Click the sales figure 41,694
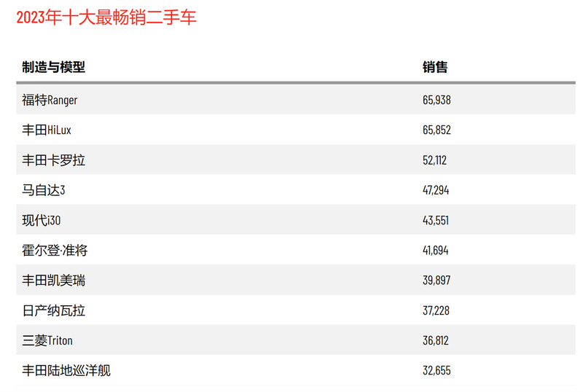This screenshot has width=583, height=392. [x=435, y=250]
